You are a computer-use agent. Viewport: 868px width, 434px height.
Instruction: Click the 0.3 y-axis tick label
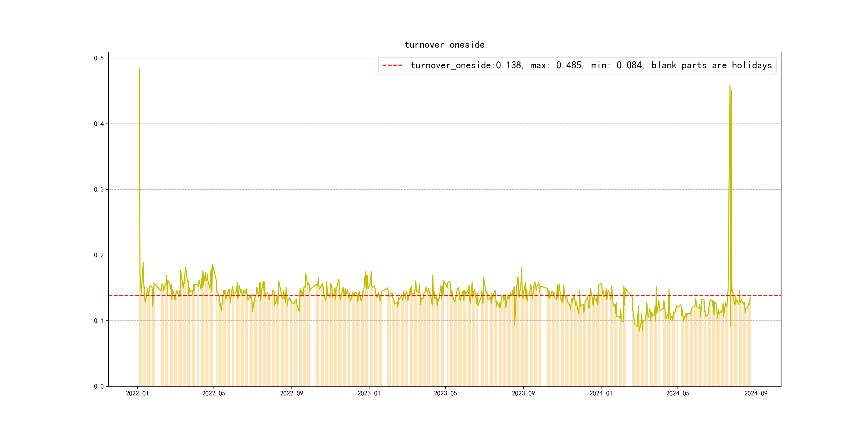99,189
